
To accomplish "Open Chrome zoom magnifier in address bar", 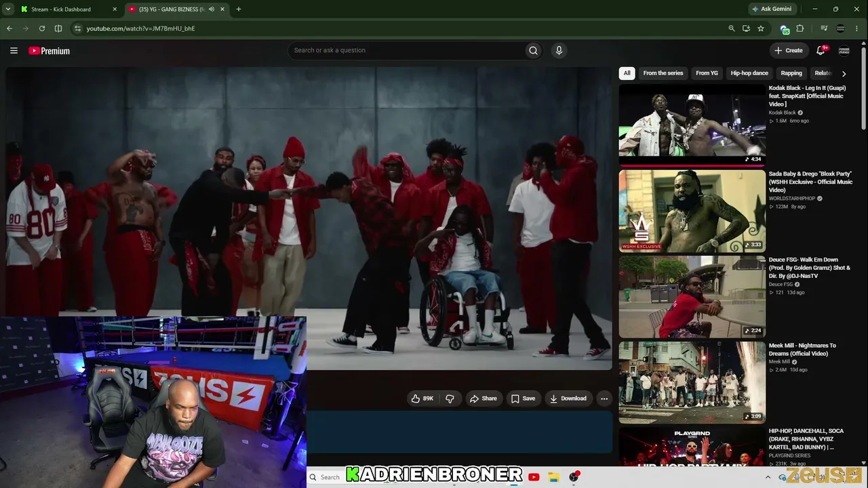I will click(731, 28).
